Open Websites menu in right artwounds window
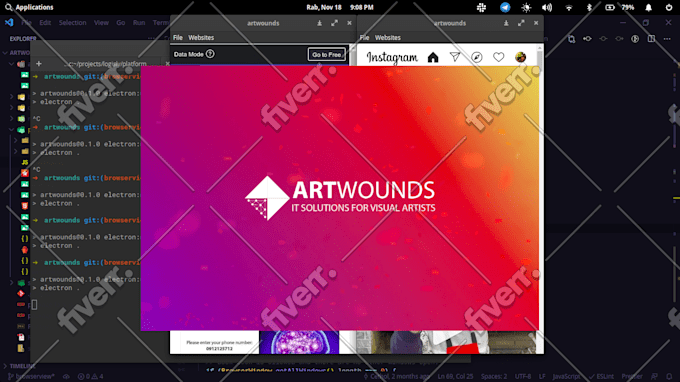 point(388,38)
